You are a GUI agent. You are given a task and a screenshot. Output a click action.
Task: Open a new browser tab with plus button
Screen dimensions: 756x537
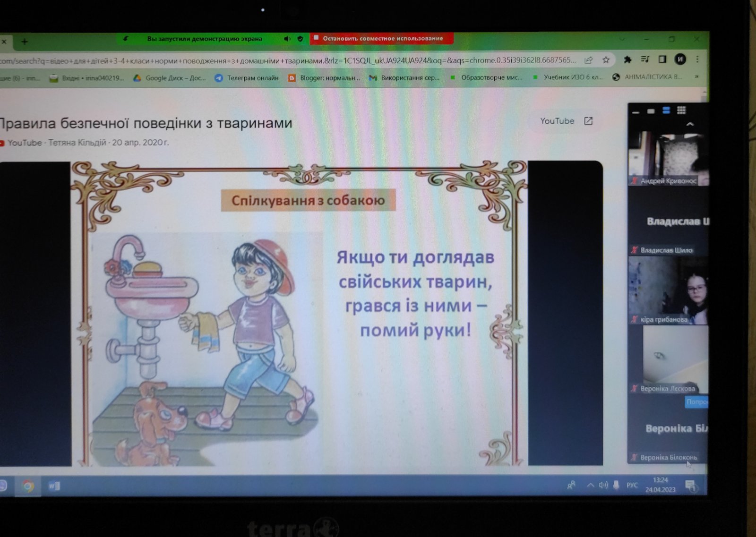coord(25,42)
